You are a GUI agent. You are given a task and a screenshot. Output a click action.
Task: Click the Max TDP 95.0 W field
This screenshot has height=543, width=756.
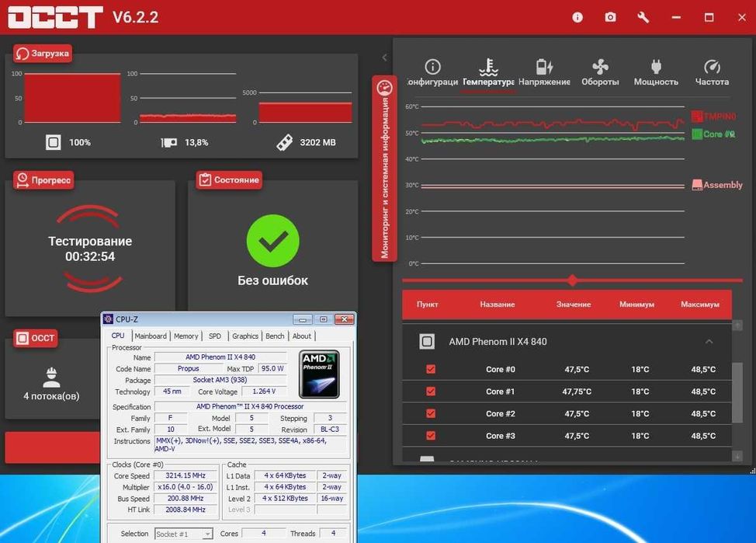[x=273, y=368]
